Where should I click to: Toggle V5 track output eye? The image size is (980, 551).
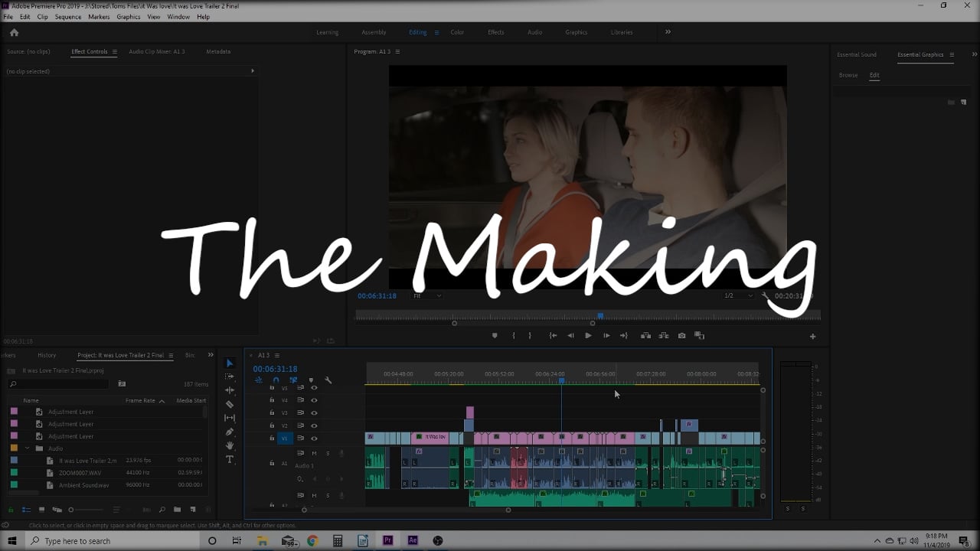[314, 388]
